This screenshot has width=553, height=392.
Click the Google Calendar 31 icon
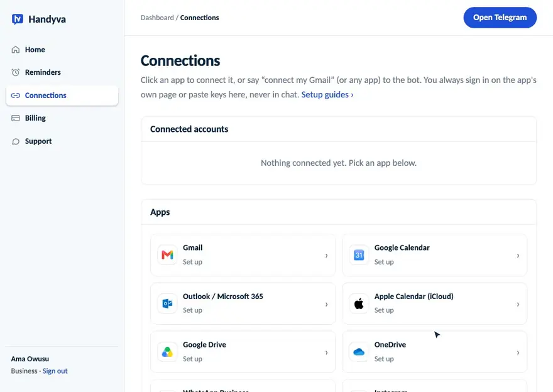359,255
